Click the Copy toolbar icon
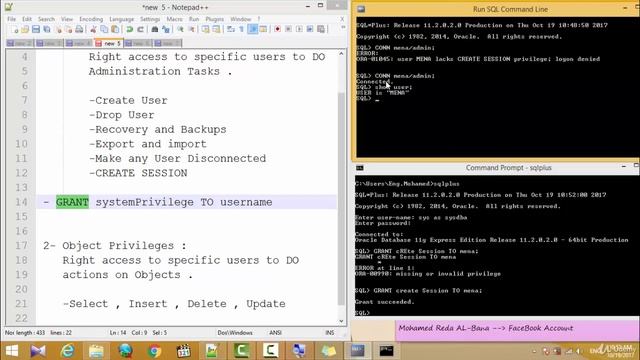Viewport: 640px width, 360px height. 104,29
